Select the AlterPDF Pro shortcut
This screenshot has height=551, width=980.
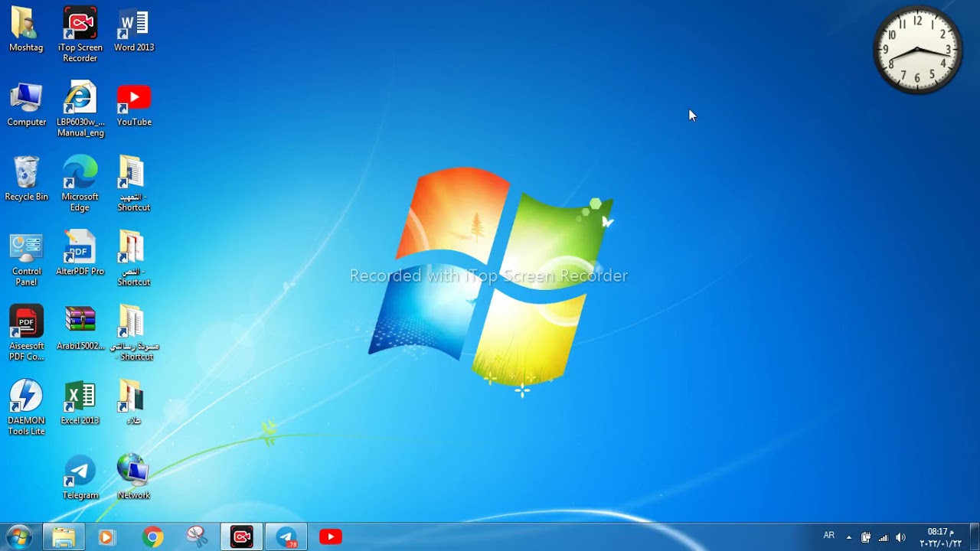(80, 253)
